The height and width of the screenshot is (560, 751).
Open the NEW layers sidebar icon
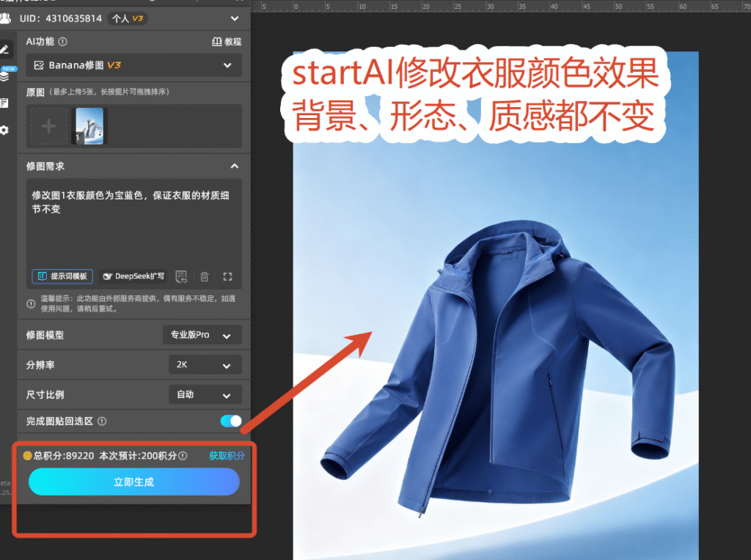[5, 75]
